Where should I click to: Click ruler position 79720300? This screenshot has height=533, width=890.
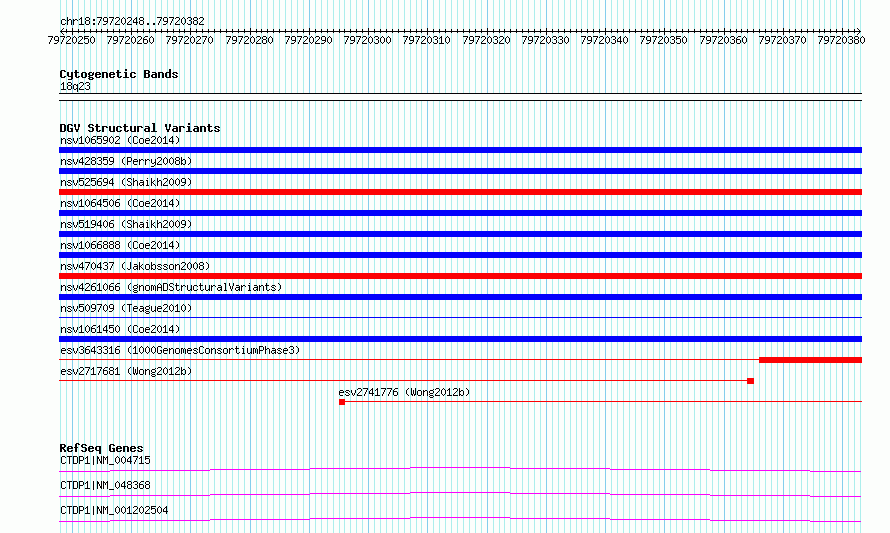[367, 40]
